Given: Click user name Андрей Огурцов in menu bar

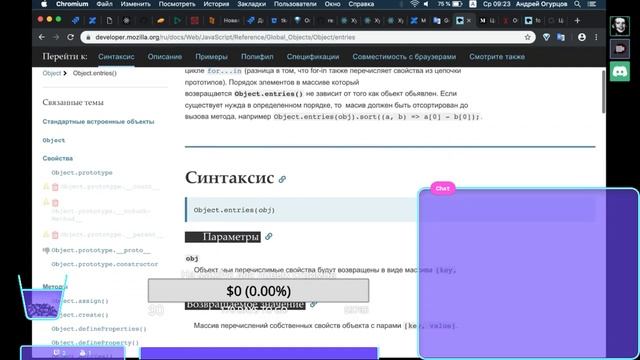Looking at the screenshot, I should coord(542,4).
